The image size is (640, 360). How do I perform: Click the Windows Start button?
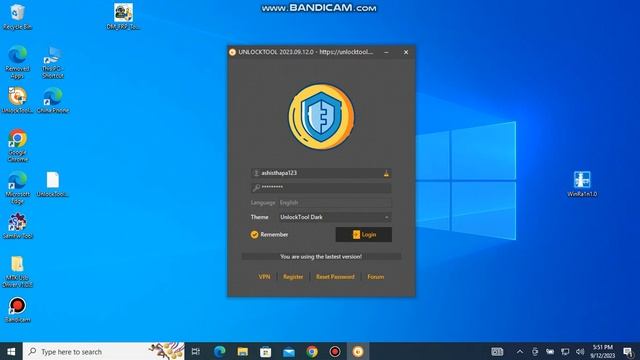tap(11, 351)
